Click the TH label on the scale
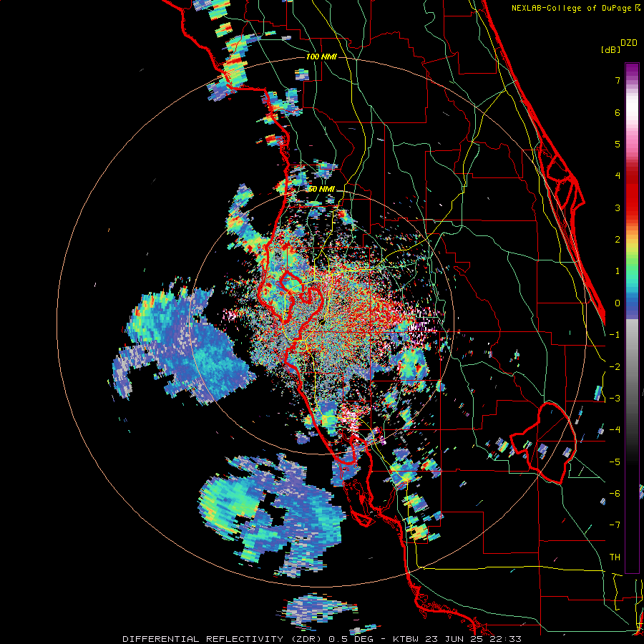The height and width of the screenshot is (644, 644). pyautogui.click(x=615, y=557)
